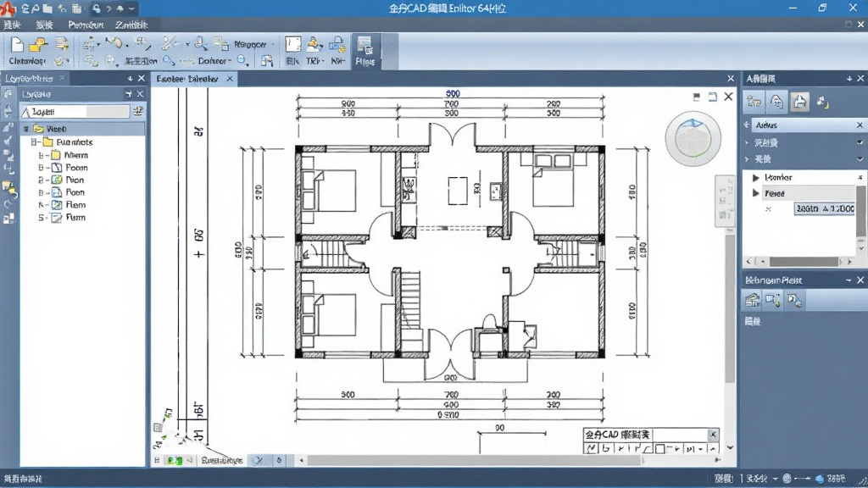Click the horizontal scrollbar below the drawing canvas
The width and height of the screenshot is (868, 488).
click(x=474, y=460)
